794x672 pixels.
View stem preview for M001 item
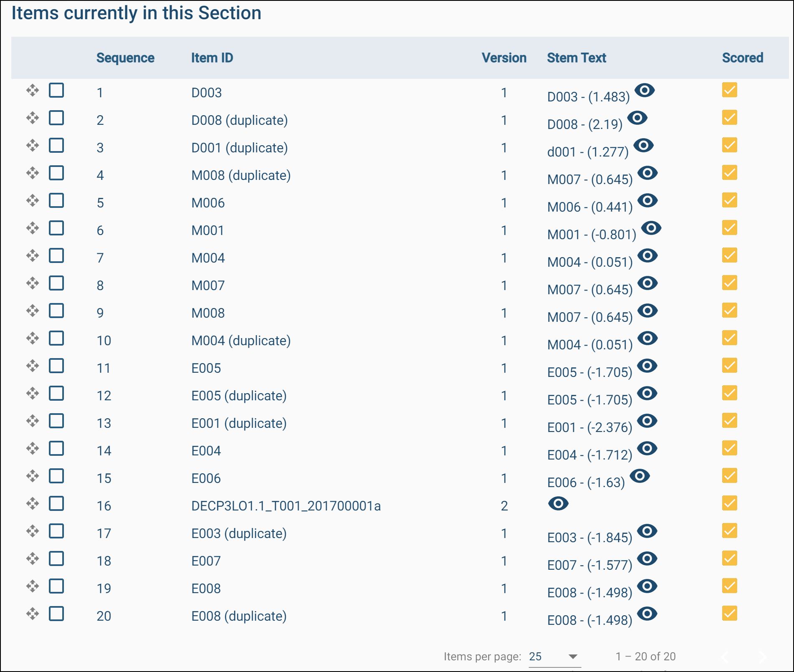[x=651, y=228]
